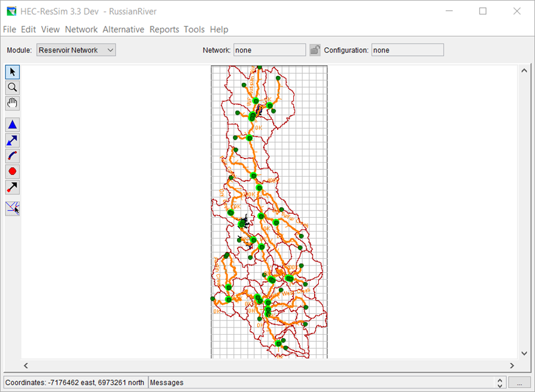Activate the magnifying glass zoom tool
The image size is (535, 392).
(x=13, y=88)
